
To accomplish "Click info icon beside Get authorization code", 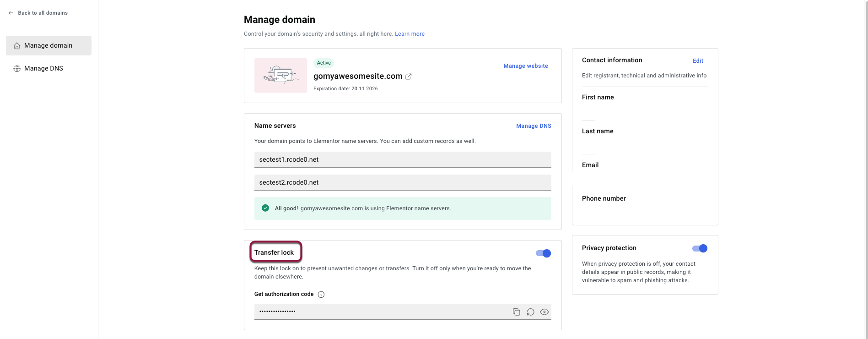I will coord(321,295).
